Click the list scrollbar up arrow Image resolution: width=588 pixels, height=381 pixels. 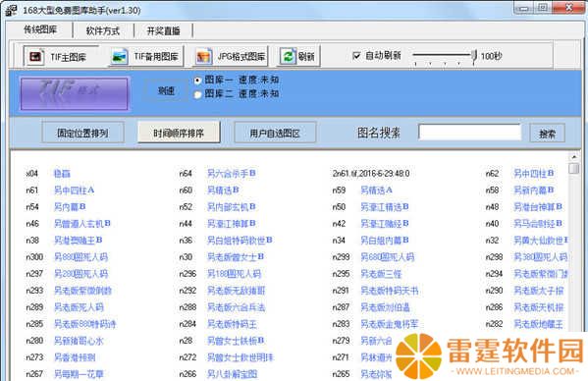coord(573,156)
